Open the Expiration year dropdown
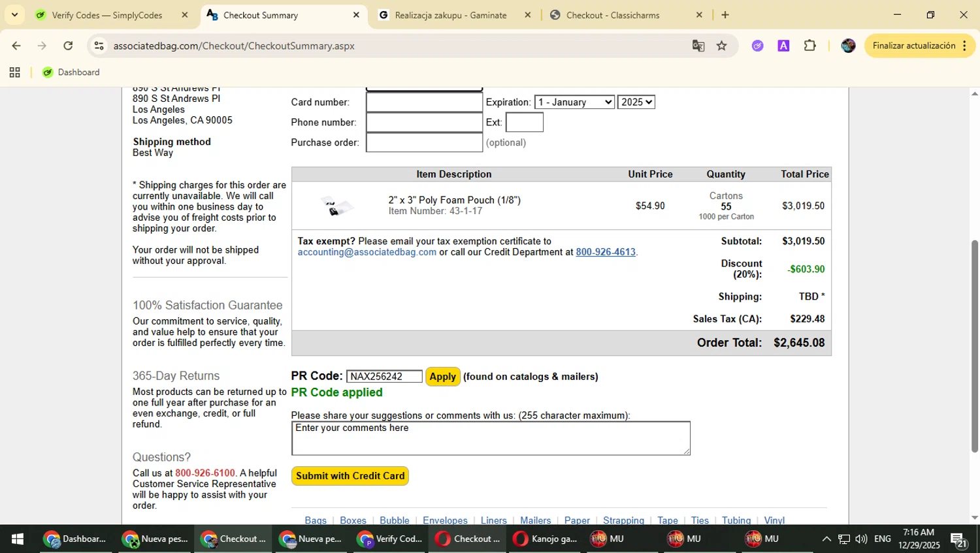The width and height of the screenshot is (980, 553). (636, 102)
